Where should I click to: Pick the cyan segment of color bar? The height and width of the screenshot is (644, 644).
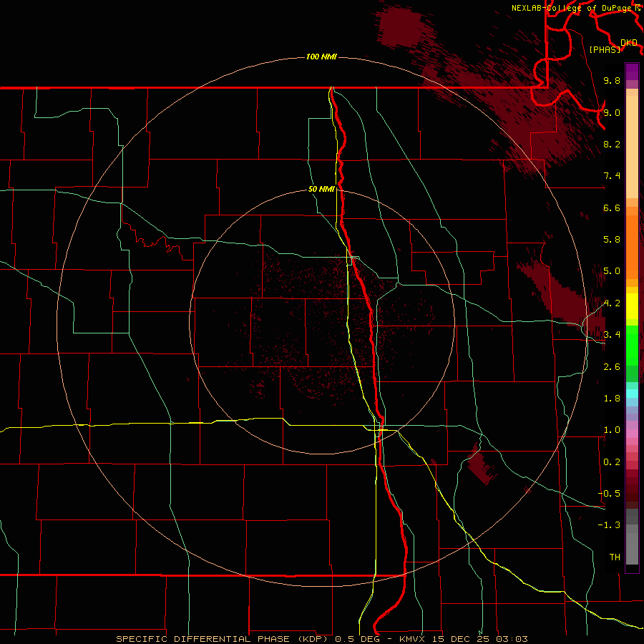click(x=632, y=394)
